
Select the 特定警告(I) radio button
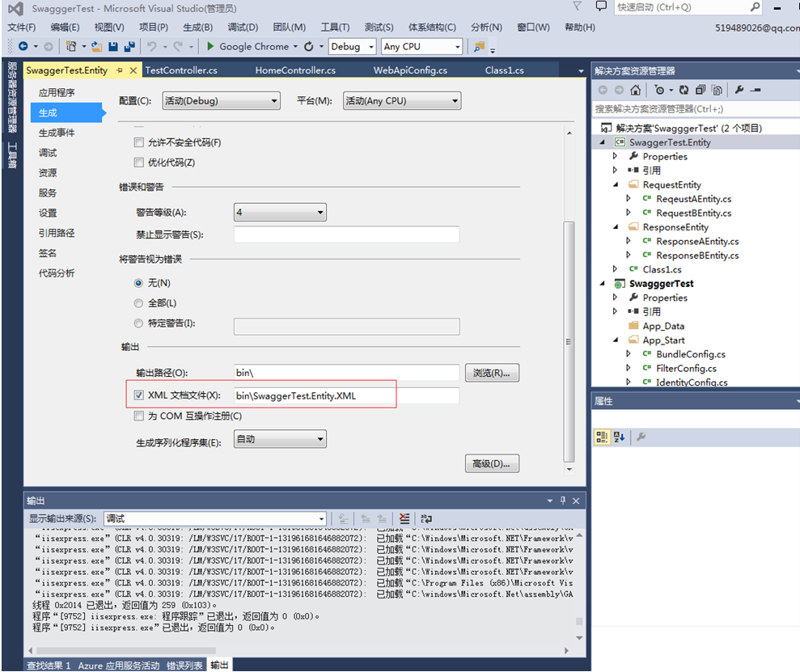(138, 323)
